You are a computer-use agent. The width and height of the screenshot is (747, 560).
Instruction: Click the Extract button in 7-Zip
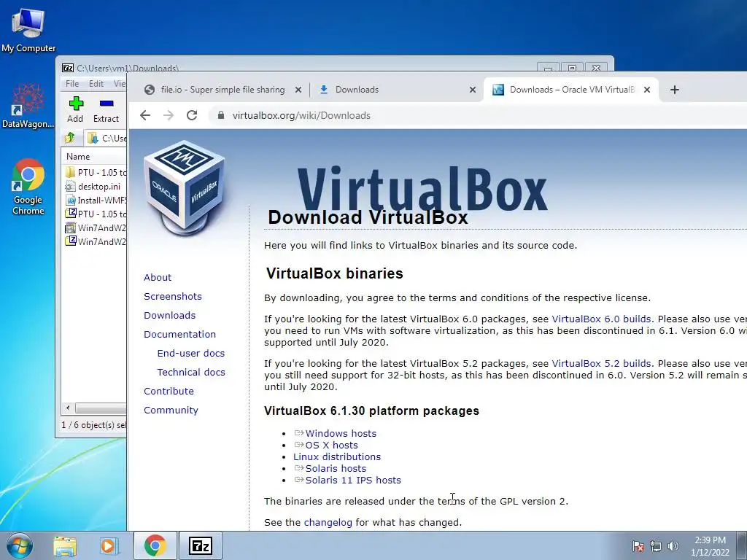(106, 109)
